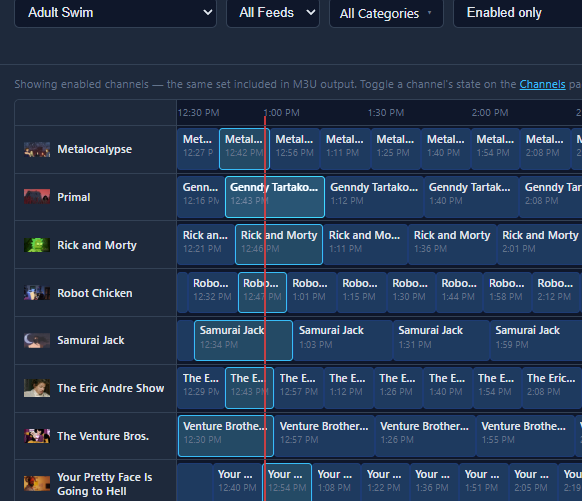This screenshot has height=501, width=582.
Task: Open Genndy Tartakovsky 1:12 PM program
Action: coord(374,197)
